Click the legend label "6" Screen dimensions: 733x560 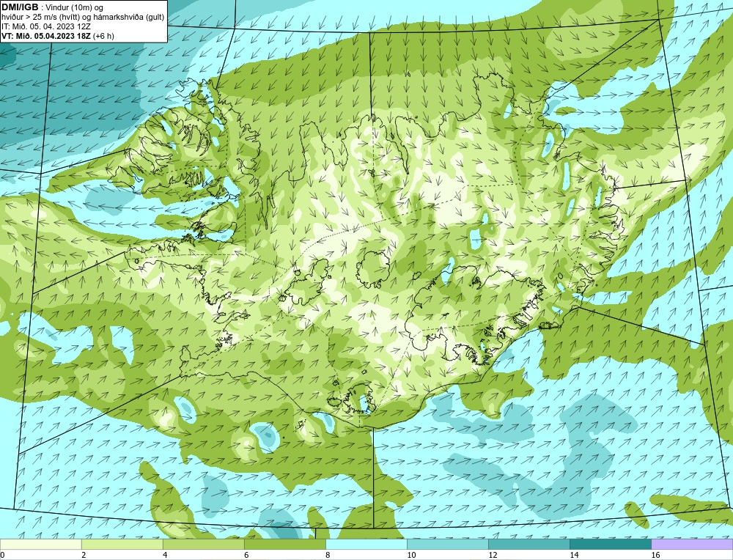coord(246,555)
